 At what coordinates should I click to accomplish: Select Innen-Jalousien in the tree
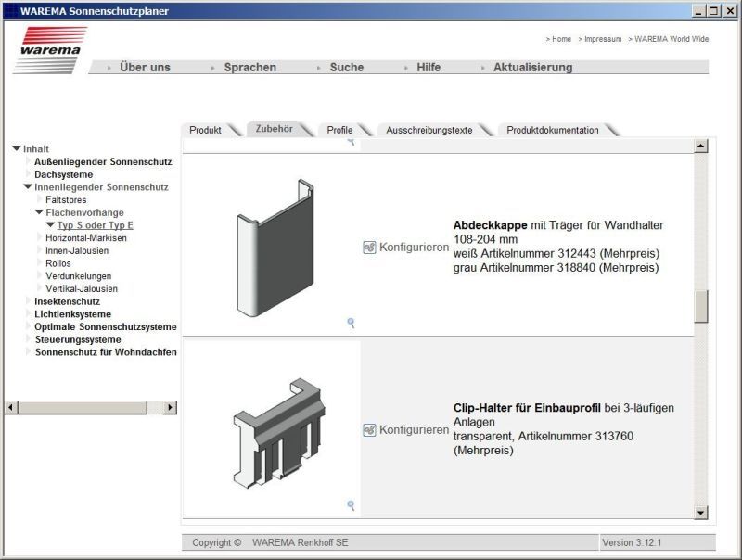point(77,250)
